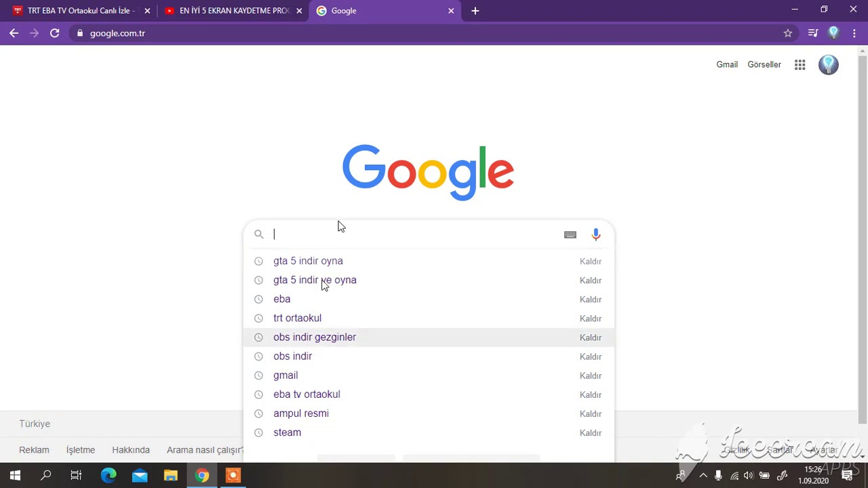Open Google account avatar on page
Screen dimensions: 868x488
coord(828,64)
